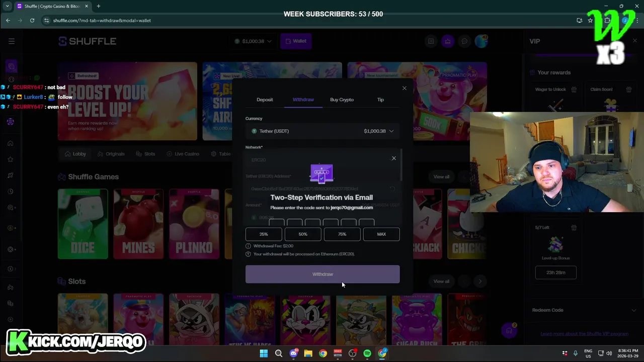Expand the Tether (USDT) currency dropdown
Screen dimensions: 644x362
pyautogui.click(x=323, y=131)
